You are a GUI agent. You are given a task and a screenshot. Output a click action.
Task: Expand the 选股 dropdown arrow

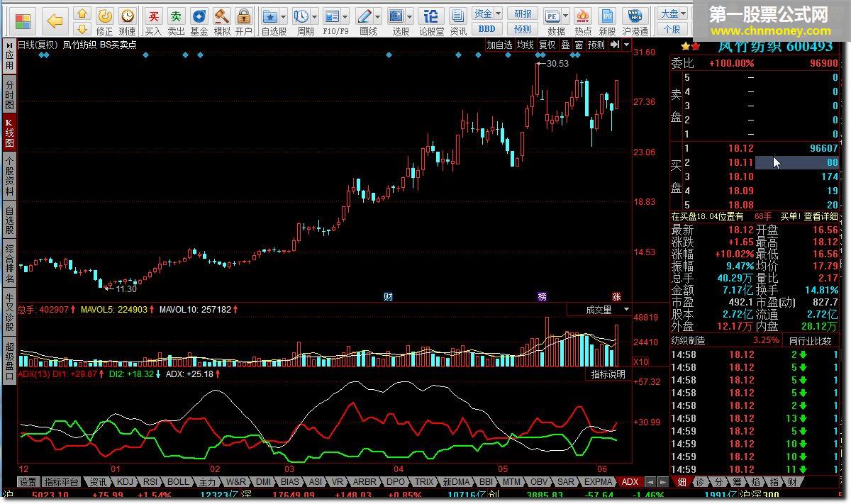[411, 16]
